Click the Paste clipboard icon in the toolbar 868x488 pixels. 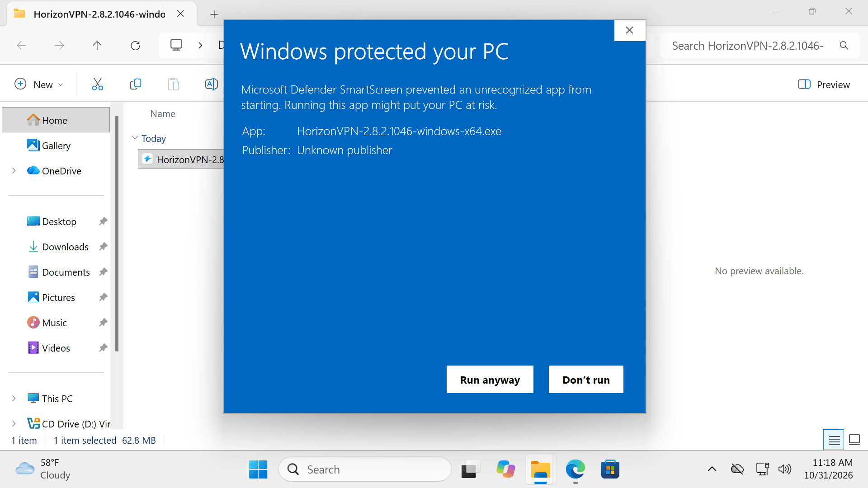click(174, 84)
